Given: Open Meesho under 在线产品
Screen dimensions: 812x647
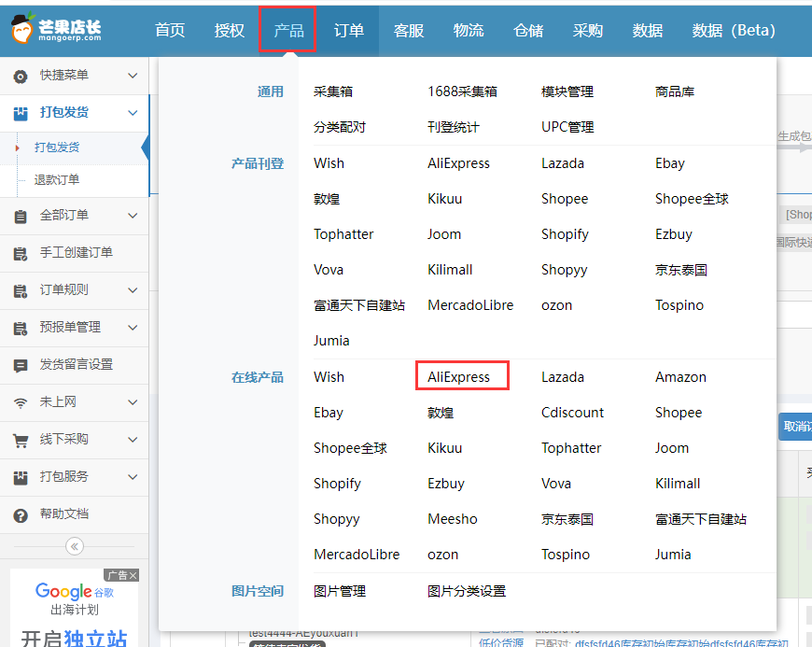Looking at the screenshot, I should [453, 518].
